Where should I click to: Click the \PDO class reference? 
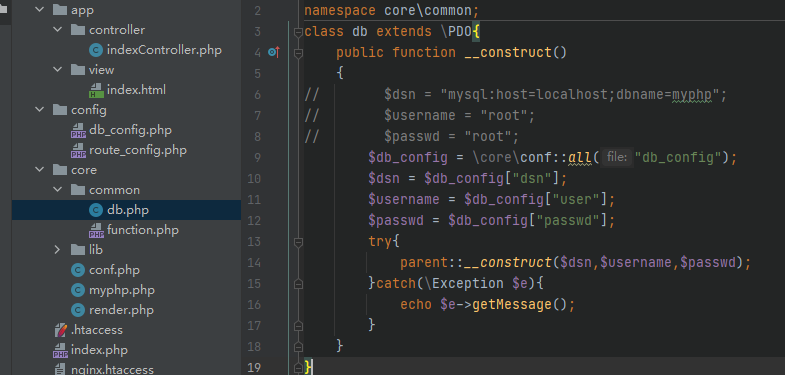click(456, 32)
